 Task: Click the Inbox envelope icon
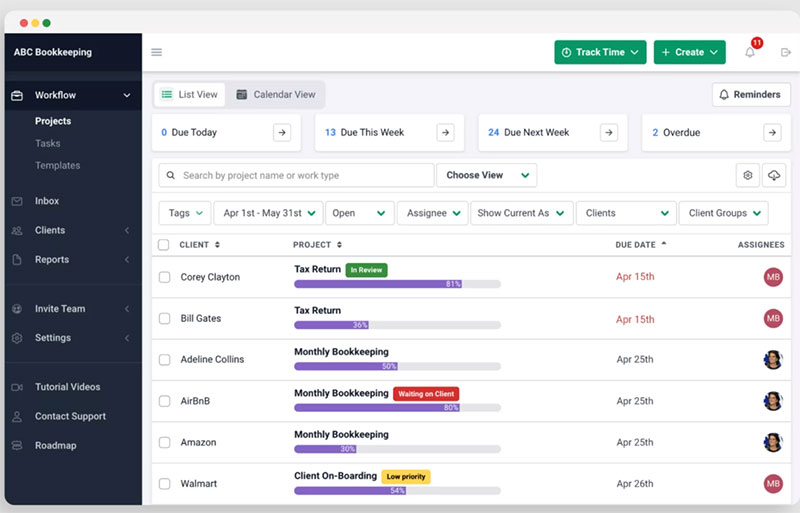point(17,201)
